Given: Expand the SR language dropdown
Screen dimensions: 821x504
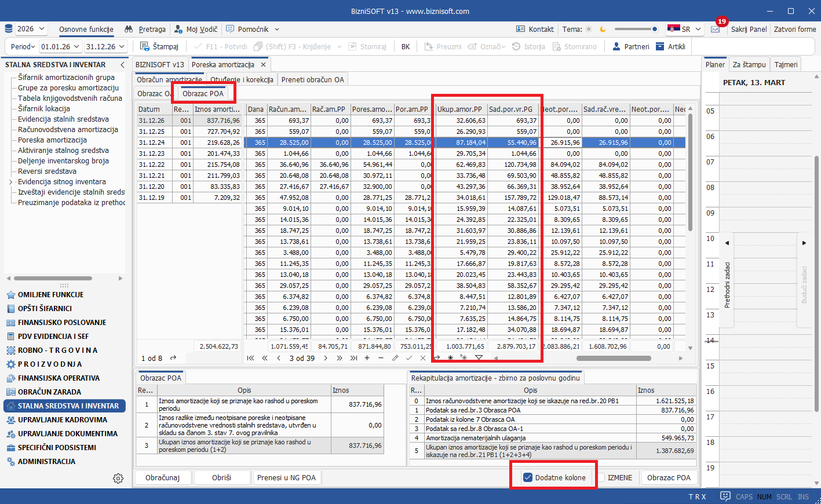Looking at the screenshot, I should (698, 29).
